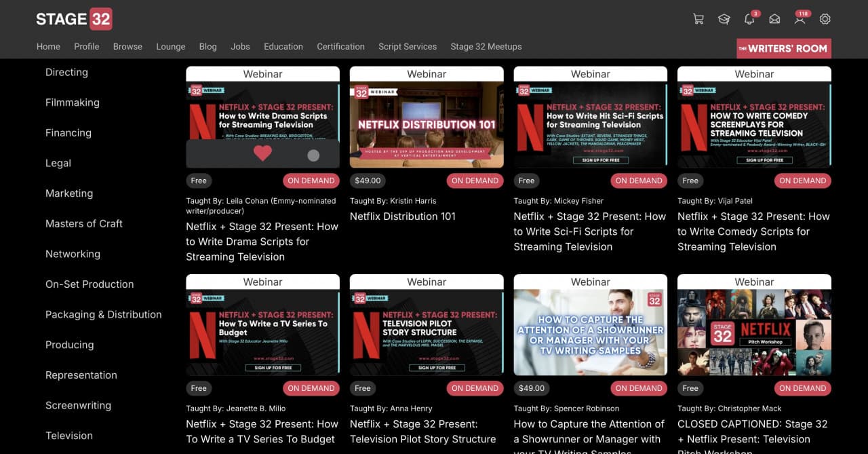Click the Free tag on Sci-Fi Scripts webinar
The width and height of the screenshot is (868, 454).
tap(526, 181)
